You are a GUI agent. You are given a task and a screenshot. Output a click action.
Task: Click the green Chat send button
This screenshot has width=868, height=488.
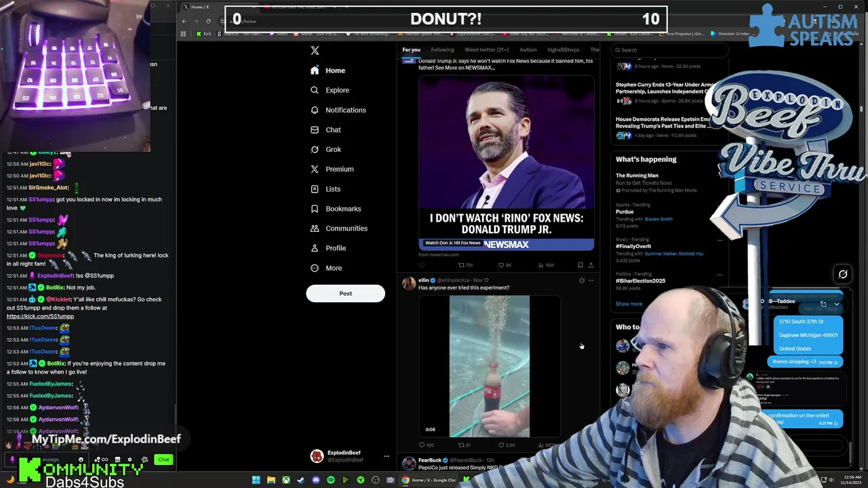(163, 460)
